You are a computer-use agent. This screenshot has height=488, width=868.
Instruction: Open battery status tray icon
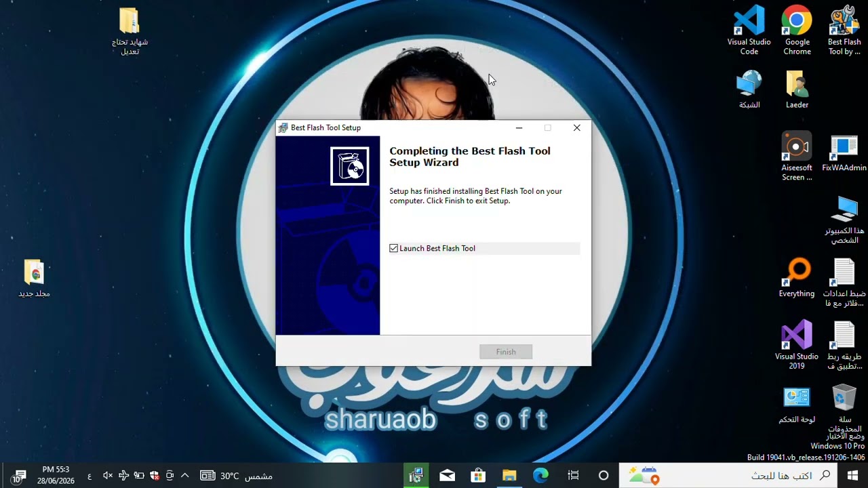[x=138, y=476]
